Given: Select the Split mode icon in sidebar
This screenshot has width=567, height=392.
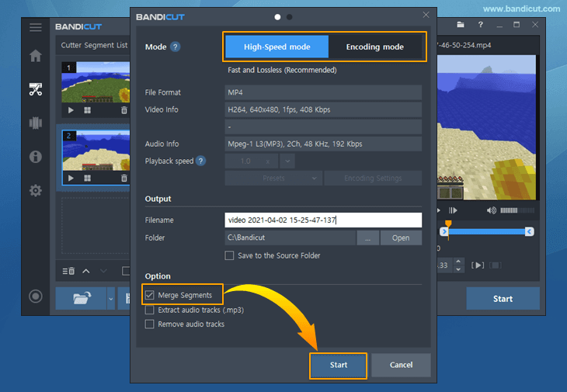Looking at the screenshot, I should (36, 123).
